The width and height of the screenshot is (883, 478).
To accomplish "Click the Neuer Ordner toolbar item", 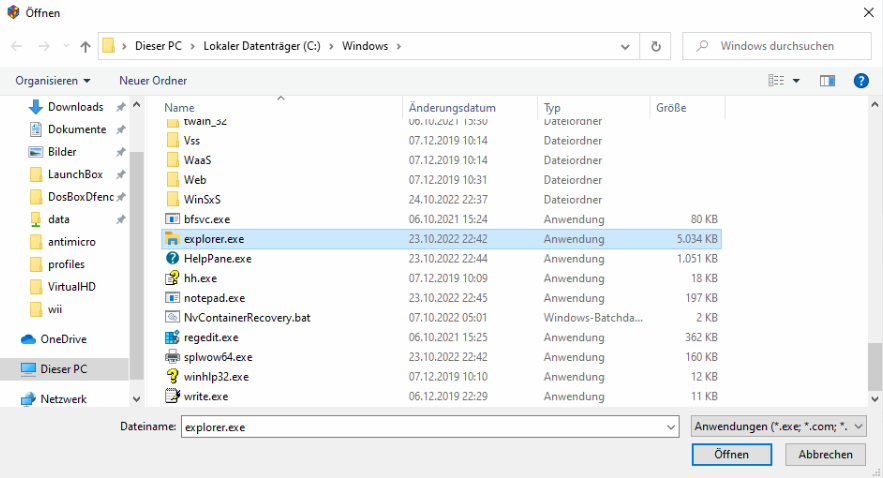I will coord(153,80).
